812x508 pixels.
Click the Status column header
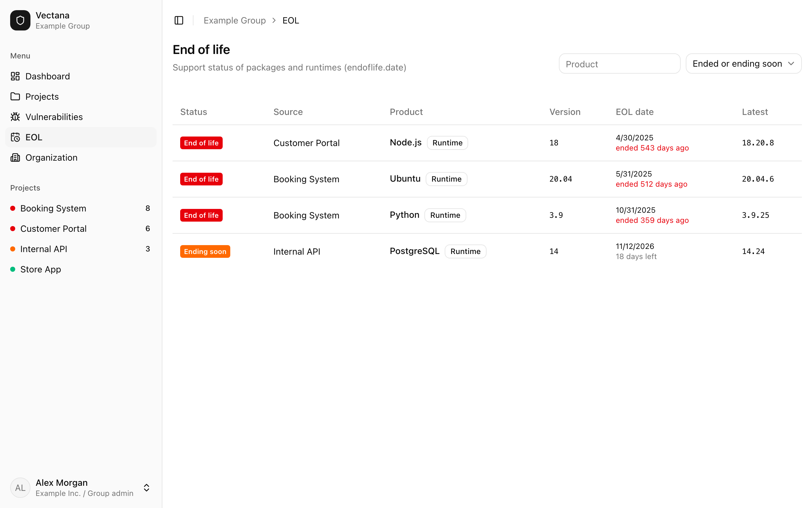point(193,112)
